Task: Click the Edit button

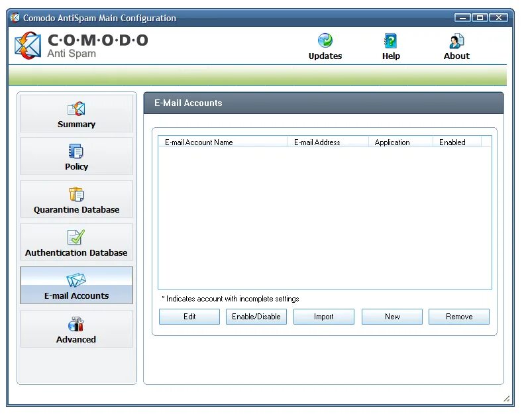Action: coord(189,317)
